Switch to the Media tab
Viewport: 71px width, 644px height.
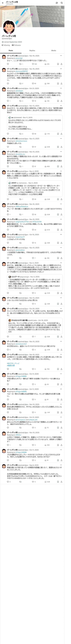pyautogui.click(x=54, y=50)
